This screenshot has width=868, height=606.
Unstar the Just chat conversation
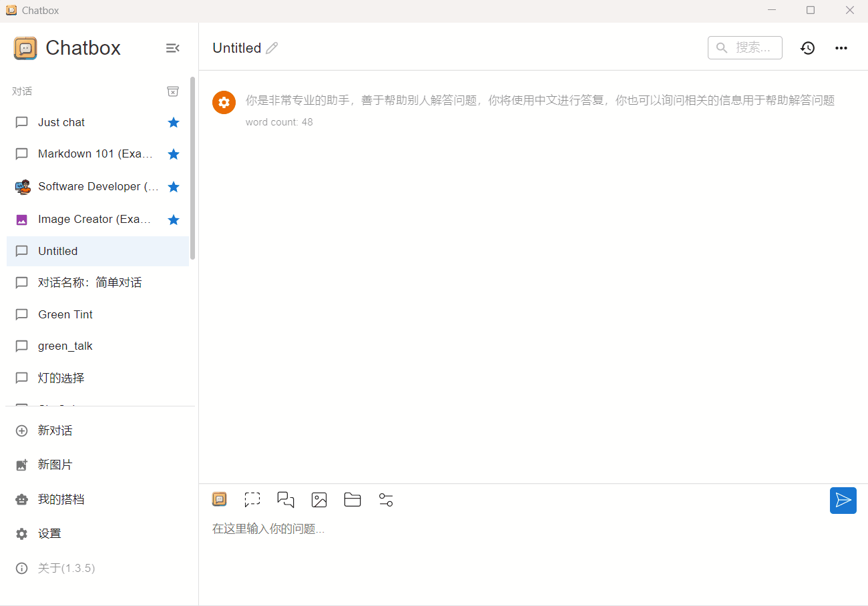[x=174, y=122]
